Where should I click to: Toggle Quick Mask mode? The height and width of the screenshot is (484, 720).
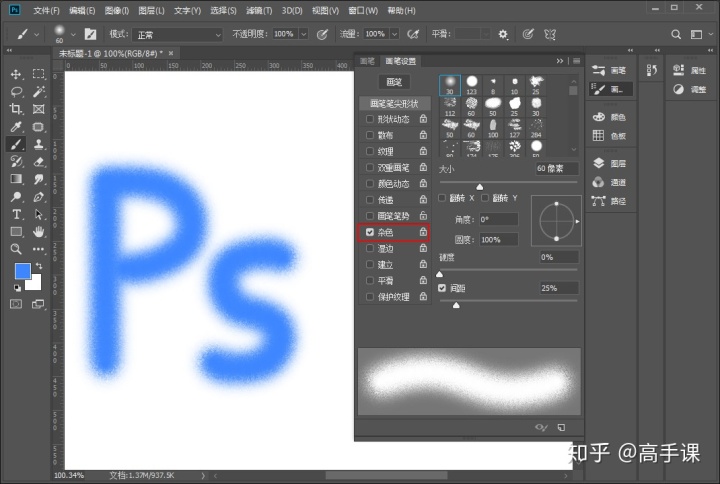pyautogui.click(x=16, y=304)
